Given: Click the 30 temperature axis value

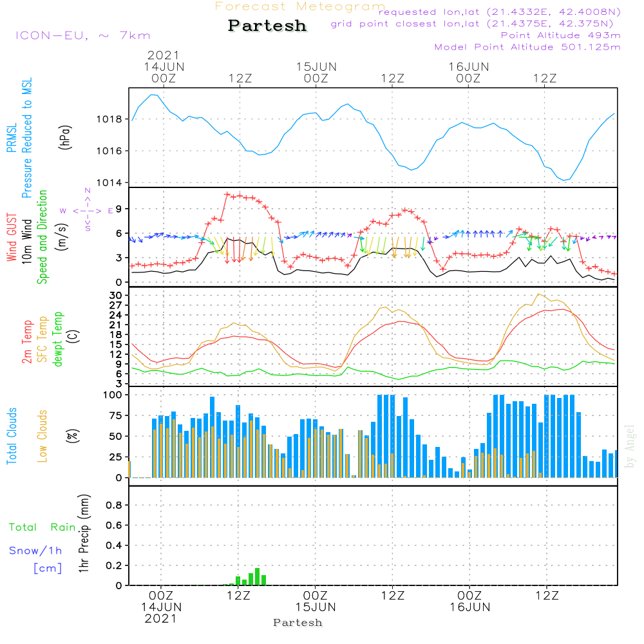Looking at the screenshot, I should click(116, 296).
